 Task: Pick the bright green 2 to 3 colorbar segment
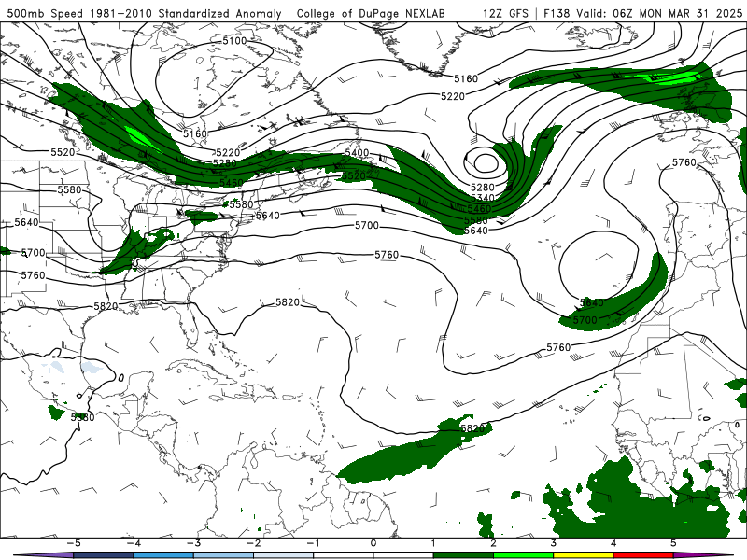(524, 555)
